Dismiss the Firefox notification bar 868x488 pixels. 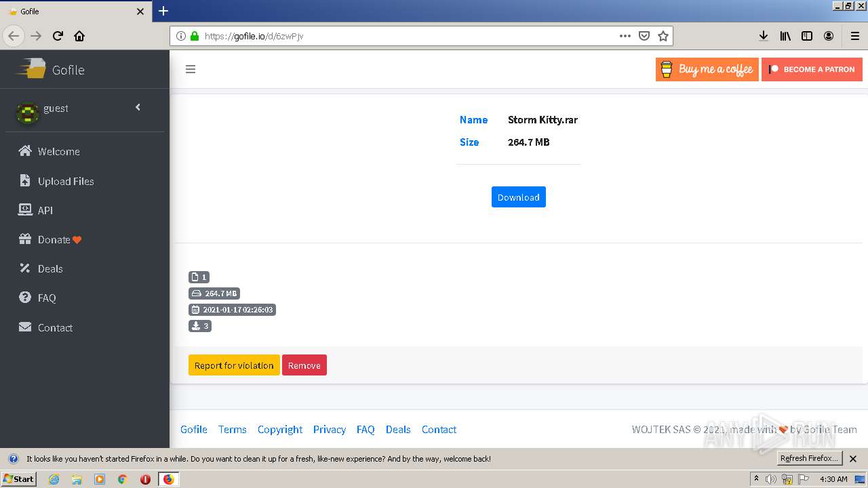(854, 459)
